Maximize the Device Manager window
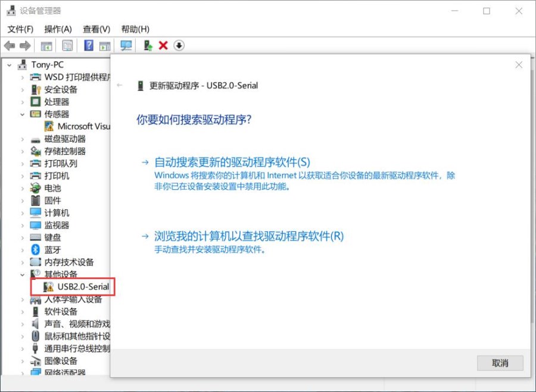Screen dimensions: 536x392 (x=487, y=11)
